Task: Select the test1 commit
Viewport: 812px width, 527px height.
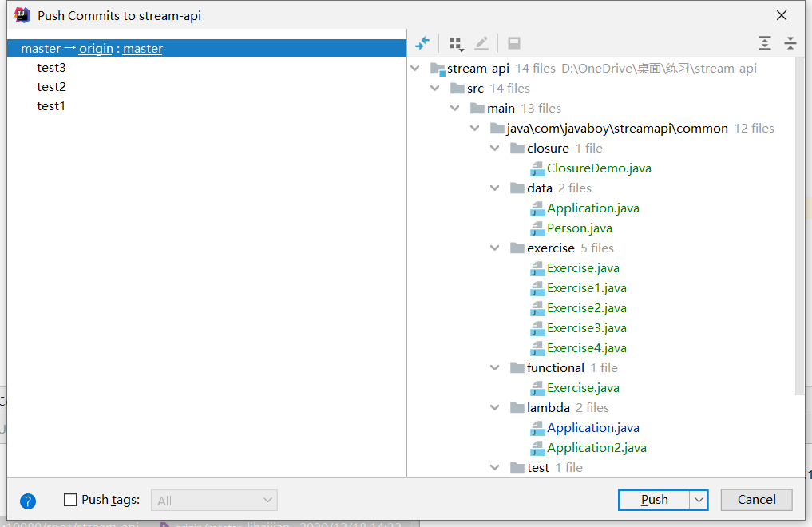Action: click(x=51, y=106)
